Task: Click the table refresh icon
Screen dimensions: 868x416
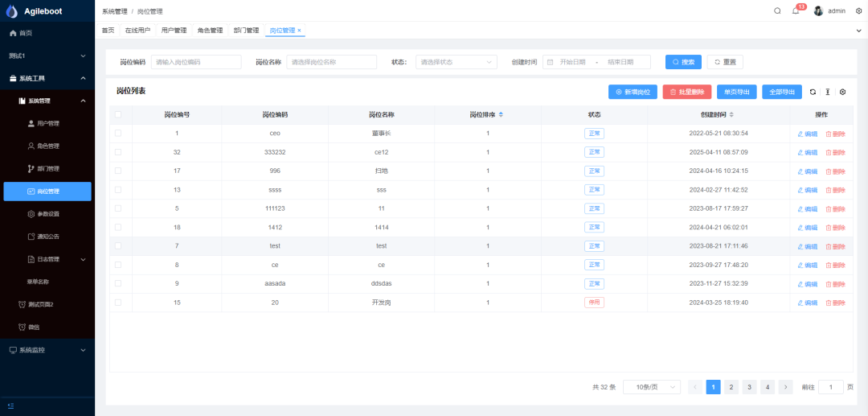Action: point(813,92)
